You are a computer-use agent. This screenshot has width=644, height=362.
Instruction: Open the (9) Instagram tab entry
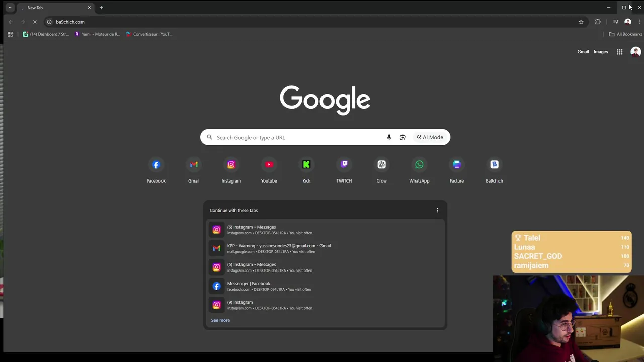[325, 305]
